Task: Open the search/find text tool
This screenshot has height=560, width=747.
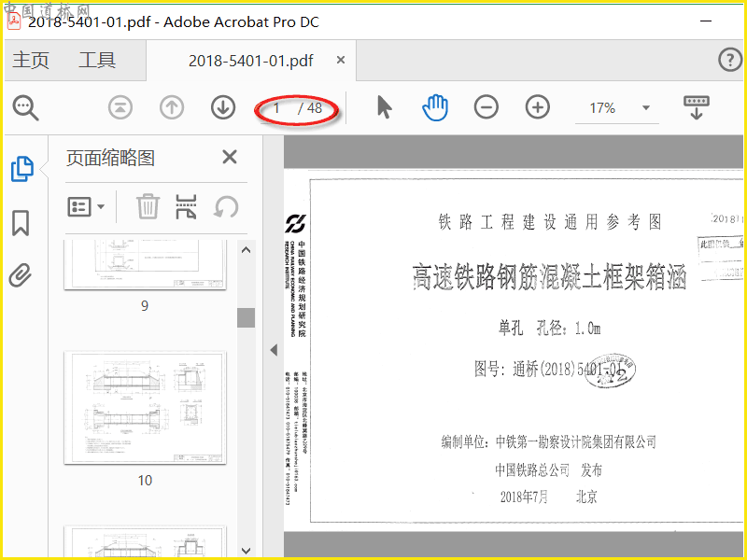Action: pos(25,108)
